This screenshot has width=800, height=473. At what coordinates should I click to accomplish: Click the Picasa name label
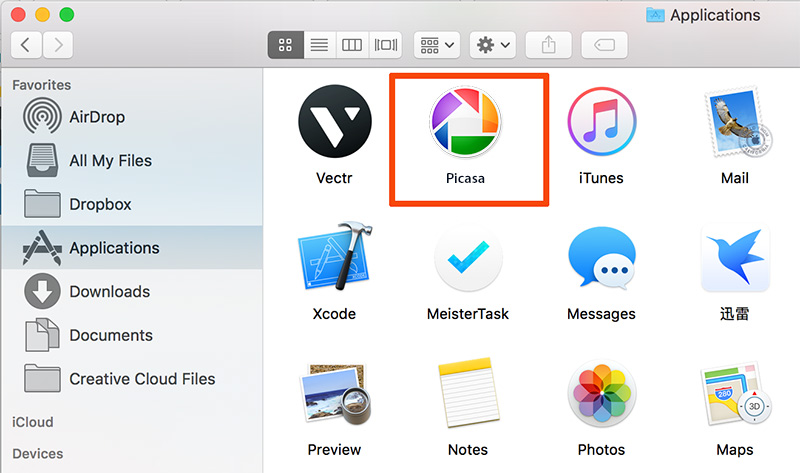click(465, 178)
